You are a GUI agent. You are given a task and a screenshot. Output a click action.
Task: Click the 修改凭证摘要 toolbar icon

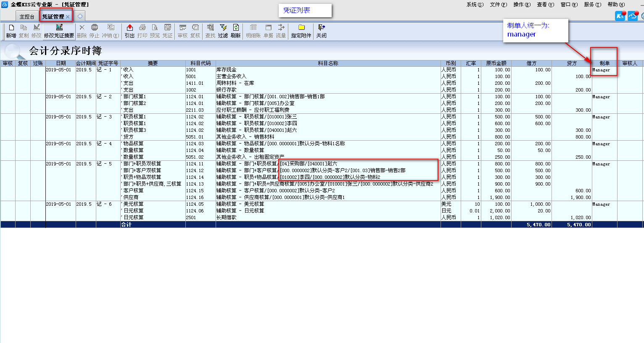coord(59,28)
